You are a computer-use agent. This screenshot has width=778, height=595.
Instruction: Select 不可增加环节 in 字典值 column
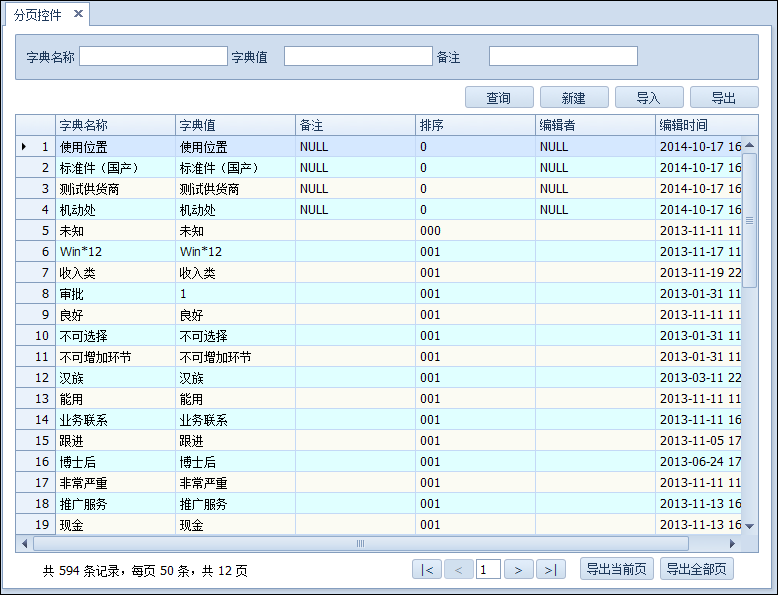(235, 356)
